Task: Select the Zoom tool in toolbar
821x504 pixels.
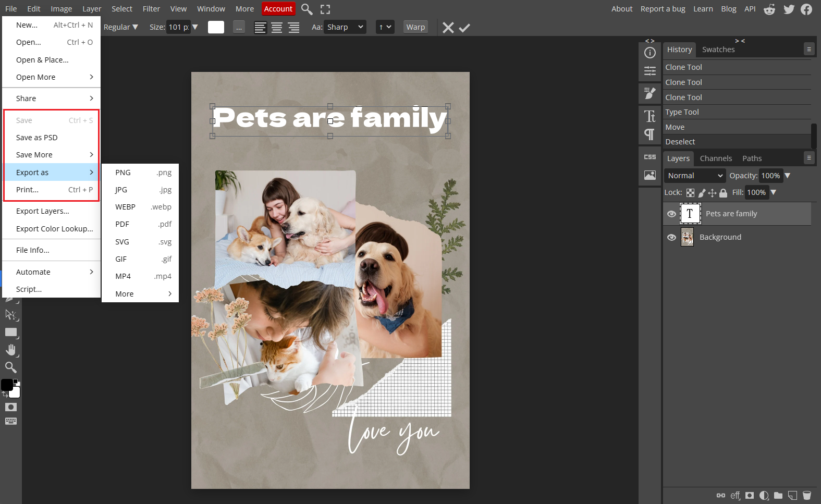Action: 11,367
